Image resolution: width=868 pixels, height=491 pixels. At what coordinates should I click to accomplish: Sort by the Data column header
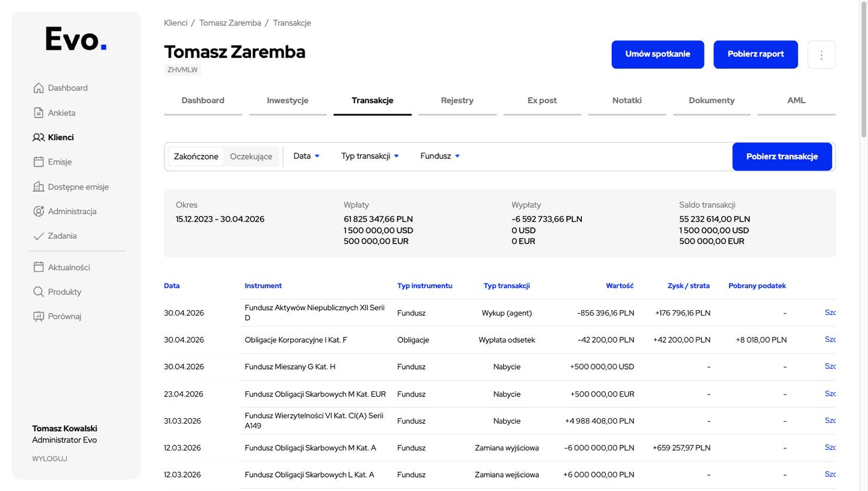click(x=172, y=286)
